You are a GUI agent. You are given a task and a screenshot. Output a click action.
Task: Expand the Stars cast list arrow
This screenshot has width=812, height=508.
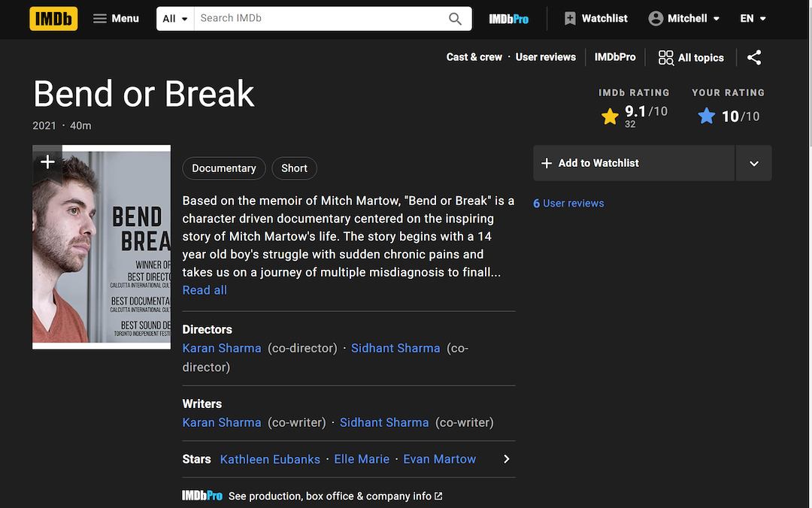point(506,459)
